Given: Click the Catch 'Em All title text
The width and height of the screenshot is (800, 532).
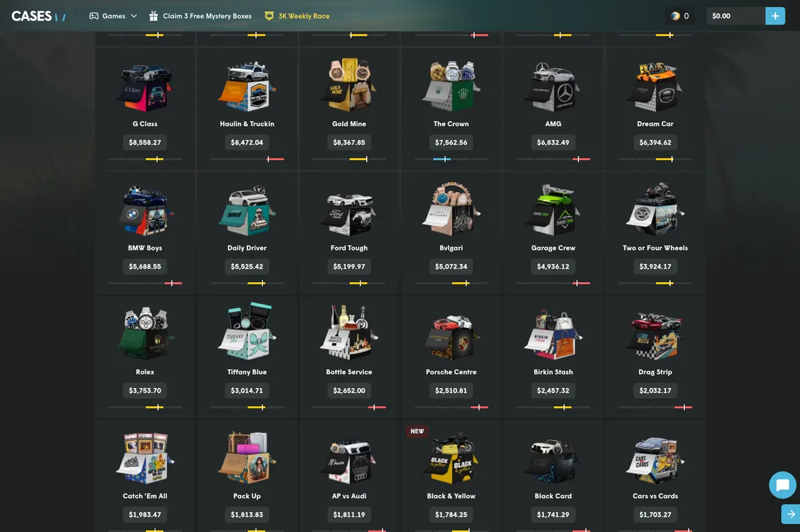Looking at the screenshot, I should click(145, 496).
